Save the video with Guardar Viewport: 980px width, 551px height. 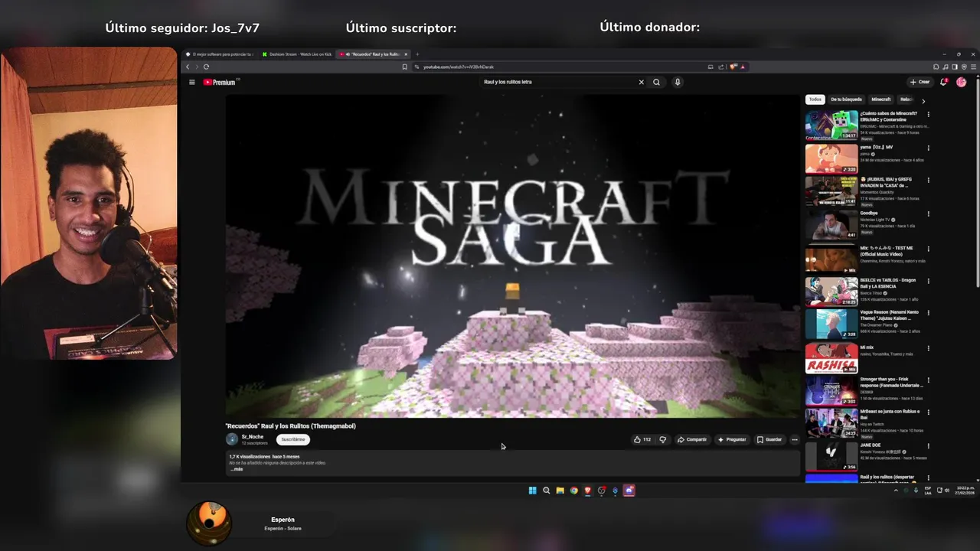click(769, 439)
